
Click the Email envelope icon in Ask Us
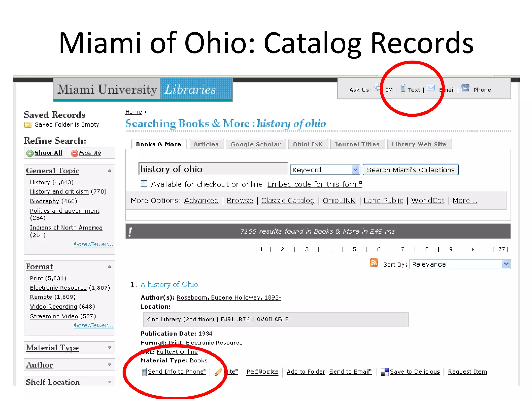pyautogui.click(x=431, y=88)
